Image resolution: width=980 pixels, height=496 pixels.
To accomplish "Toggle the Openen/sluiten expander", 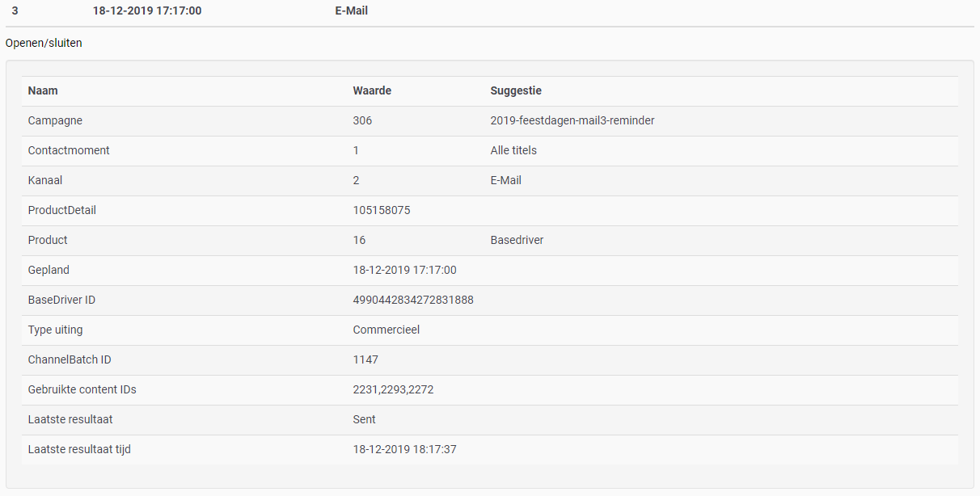I will 44,44.
